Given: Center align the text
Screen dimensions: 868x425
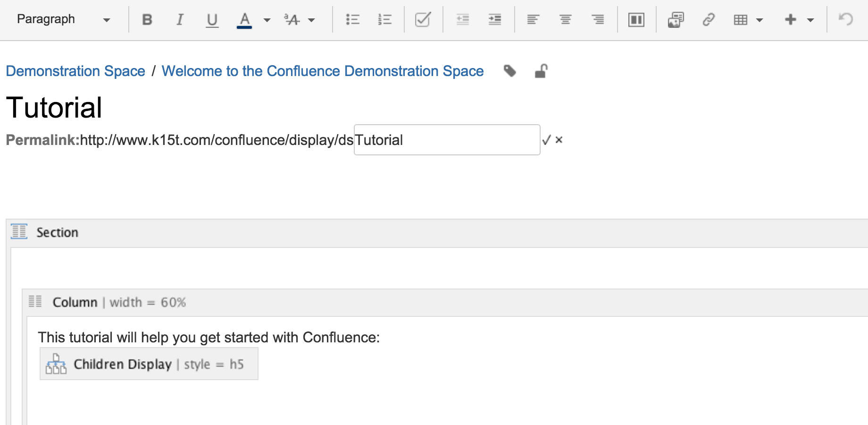Looking at the screenshot, I should pyautogui.click(x=565, y=20).
